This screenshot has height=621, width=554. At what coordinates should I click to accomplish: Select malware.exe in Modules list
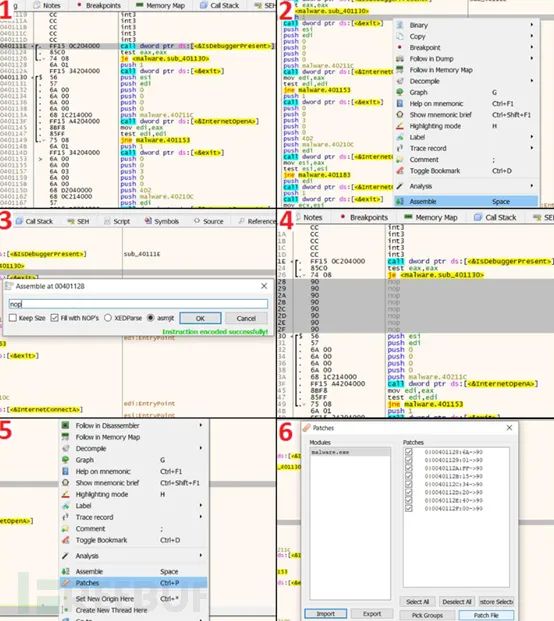[350, 452]
